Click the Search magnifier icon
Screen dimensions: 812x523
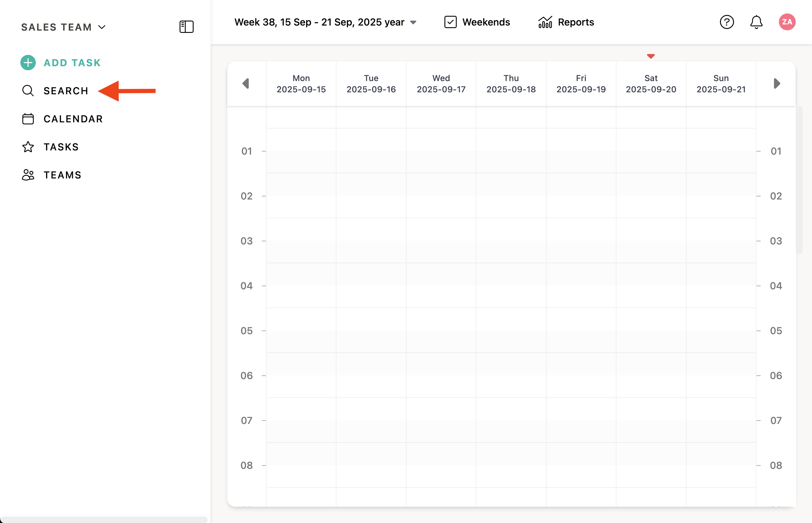28,91
